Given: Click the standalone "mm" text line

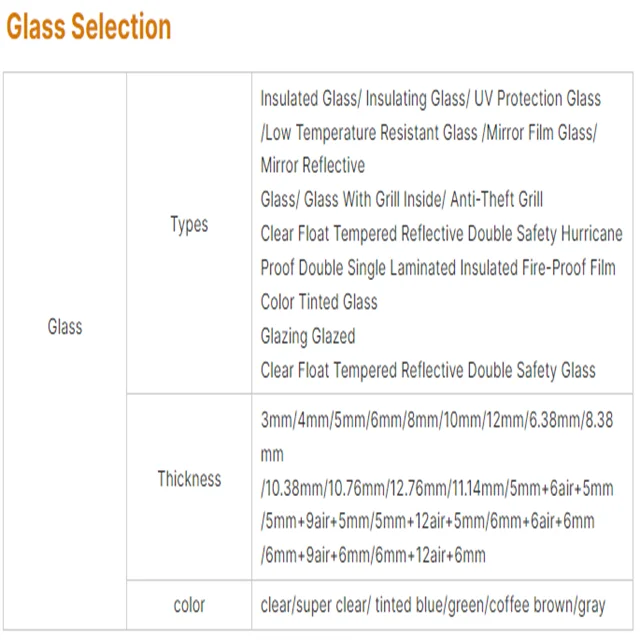Looking at the screenshot, I should click(x=273, y=455).
